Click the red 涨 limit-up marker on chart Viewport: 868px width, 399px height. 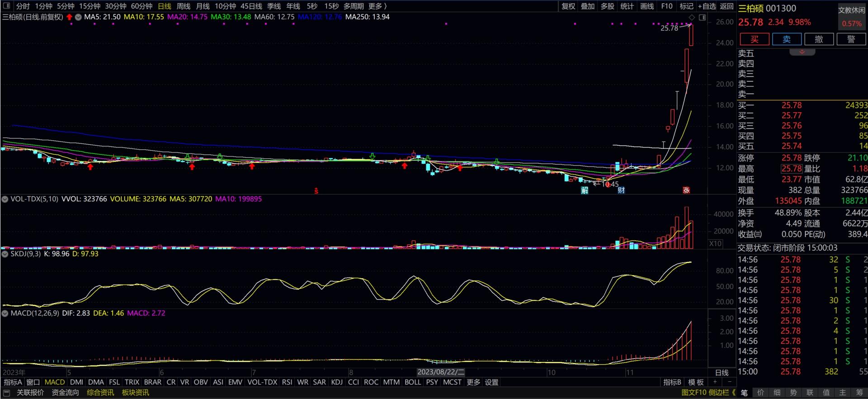pos(686,190)
